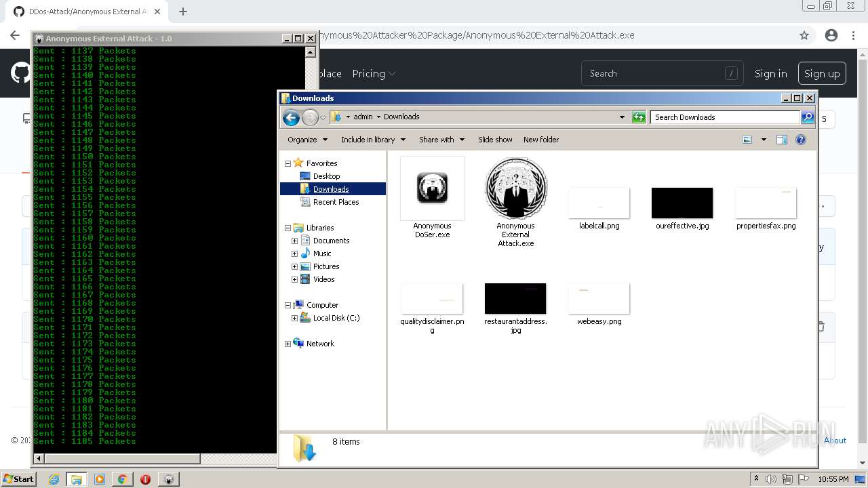This screenshot has height=488, width=868.
Task: Select Downloads in the navigation pane
Action: 331,189
